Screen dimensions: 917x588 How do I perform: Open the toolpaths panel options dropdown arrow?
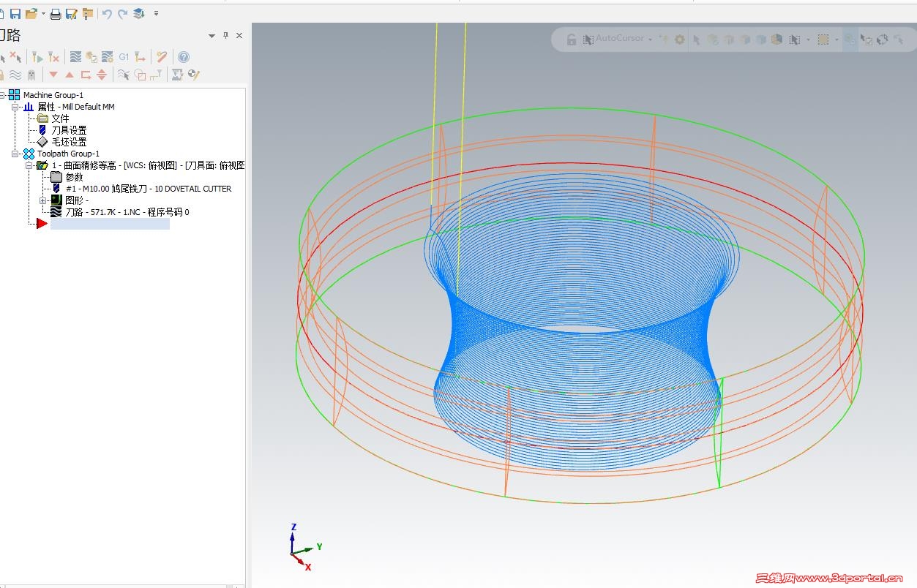pos(212,36)
